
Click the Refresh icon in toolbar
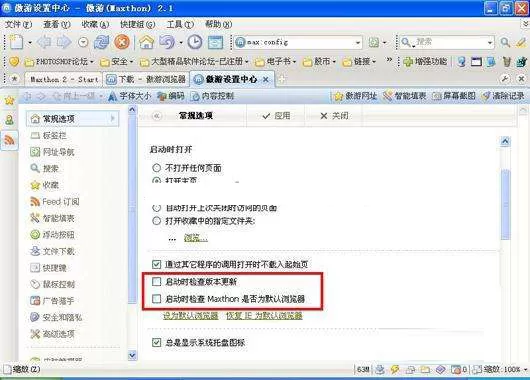101,42
